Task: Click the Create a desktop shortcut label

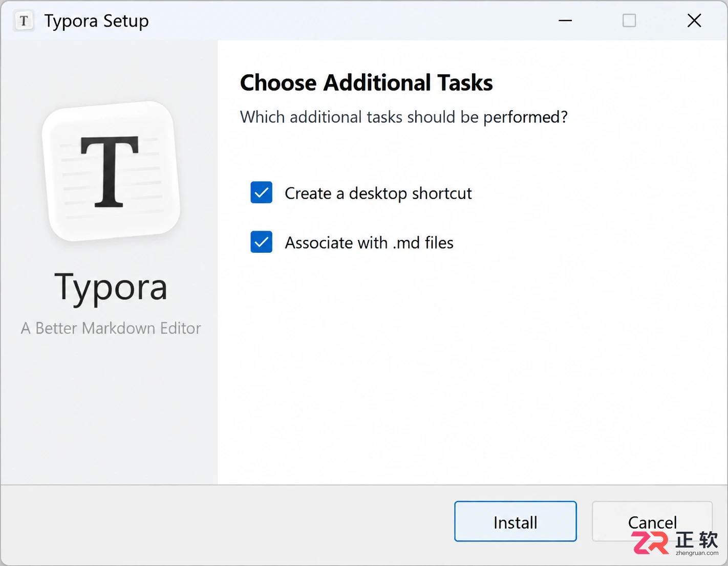Action: [x=378, y=193]
